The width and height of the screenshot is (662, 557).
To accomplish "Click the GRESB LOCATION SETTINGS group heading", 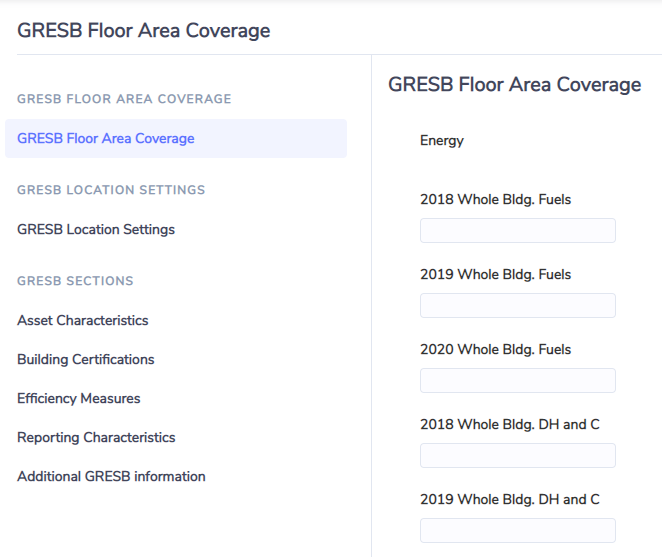I will pyautogui.click(x=111, y=190).
